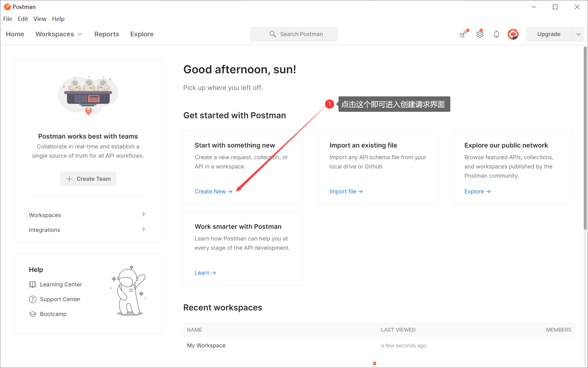
Task: Open the user avatar menu
Action: (513, 34)
